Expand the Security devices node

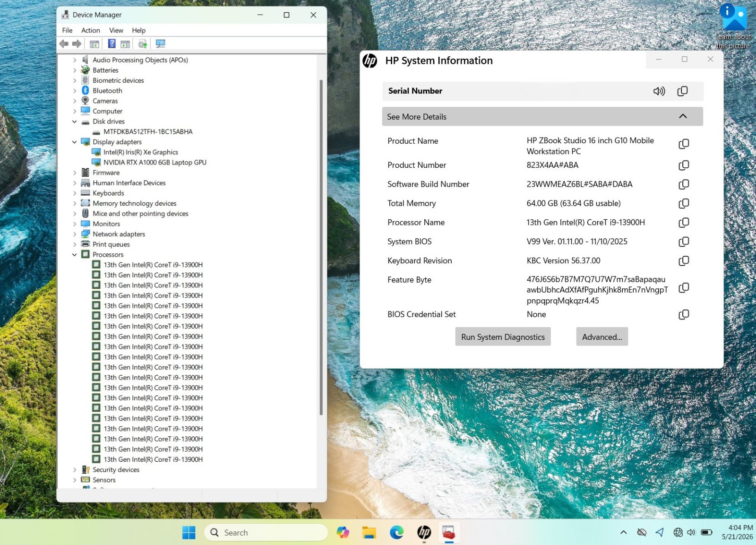[x=74, y=470]
